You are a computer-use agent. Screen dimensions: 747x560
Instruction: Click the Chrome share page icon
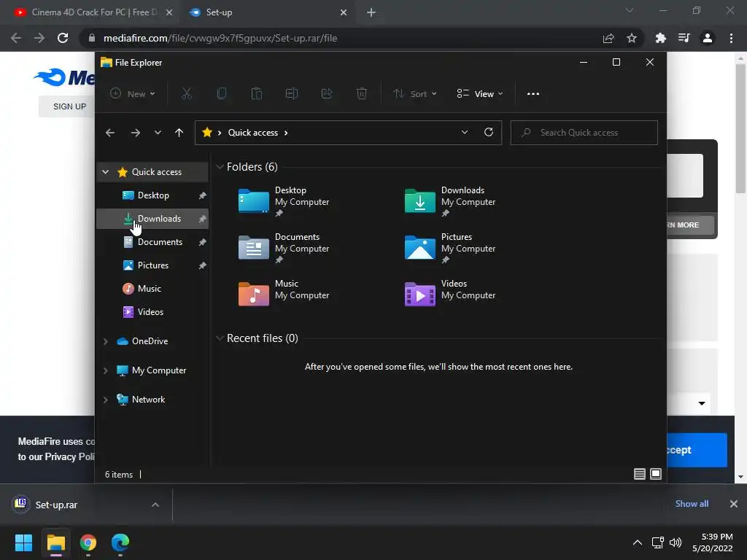coord(608,38)
